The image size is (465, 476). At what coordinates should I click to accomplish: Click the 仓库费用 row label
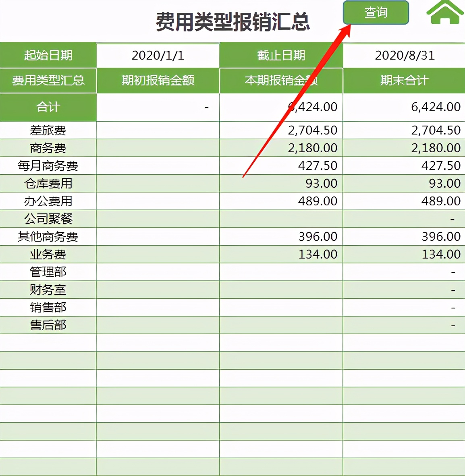click(x=48, y=183)
